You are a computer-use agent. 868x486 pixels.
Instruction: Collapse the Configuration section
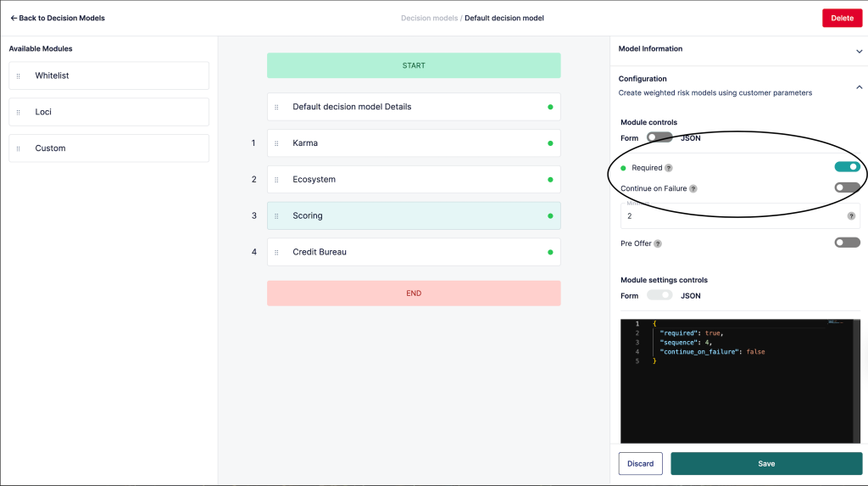pos(859,87)
